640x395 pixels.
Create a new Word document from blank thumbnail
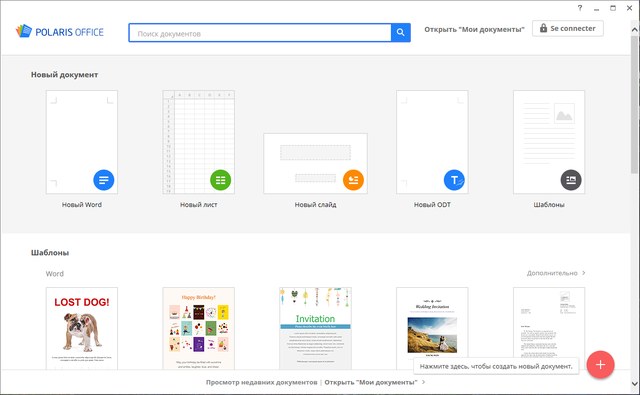pos(82,142)
